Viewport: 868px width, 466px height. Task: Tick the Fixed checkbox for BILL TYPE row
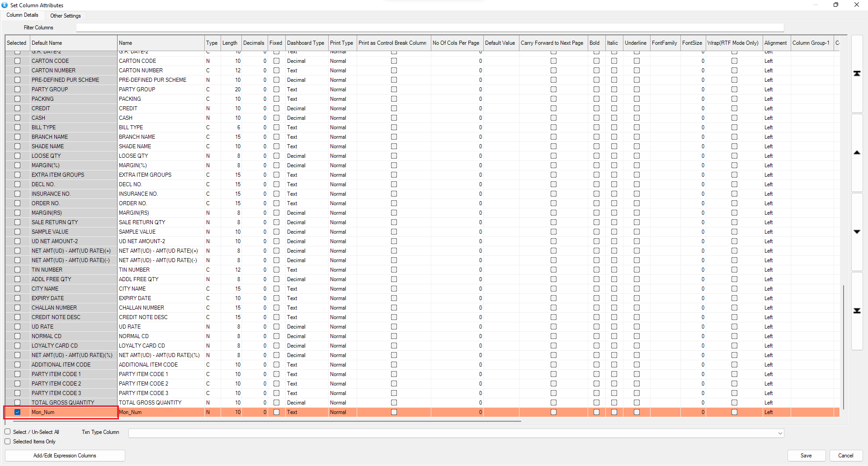[276, 127]
